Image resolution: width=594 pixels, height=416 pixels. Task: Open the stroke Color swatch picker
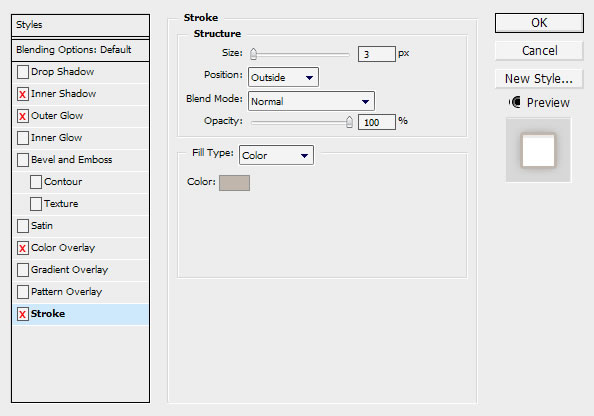pyautogui.click(x=234, y=183)
